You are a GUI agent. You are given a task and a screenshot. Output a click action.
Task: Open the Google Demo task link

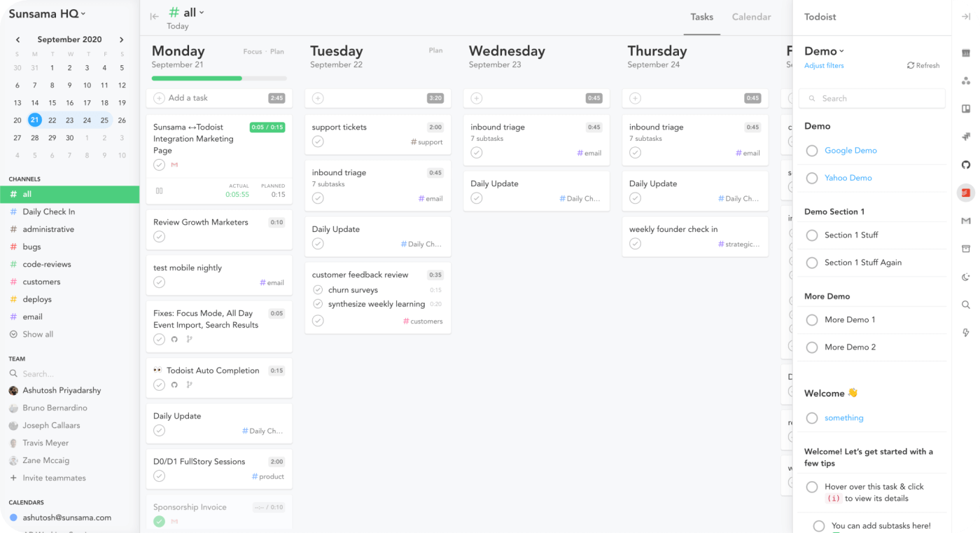850,151
